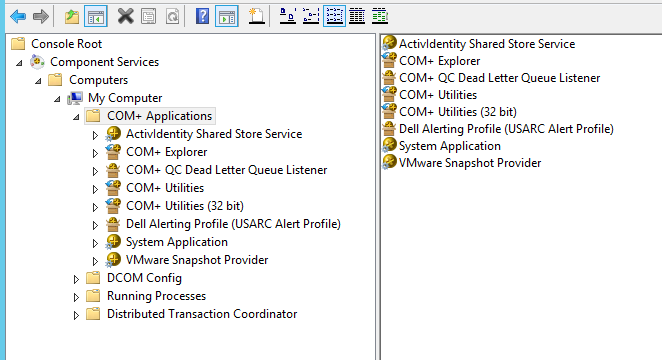Select Dell Alerting Profile in right pane
662x360 pixels.
tap(506, 129)
